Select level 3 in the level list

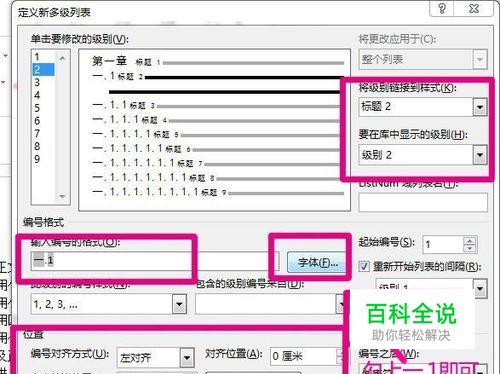point(37,82)
